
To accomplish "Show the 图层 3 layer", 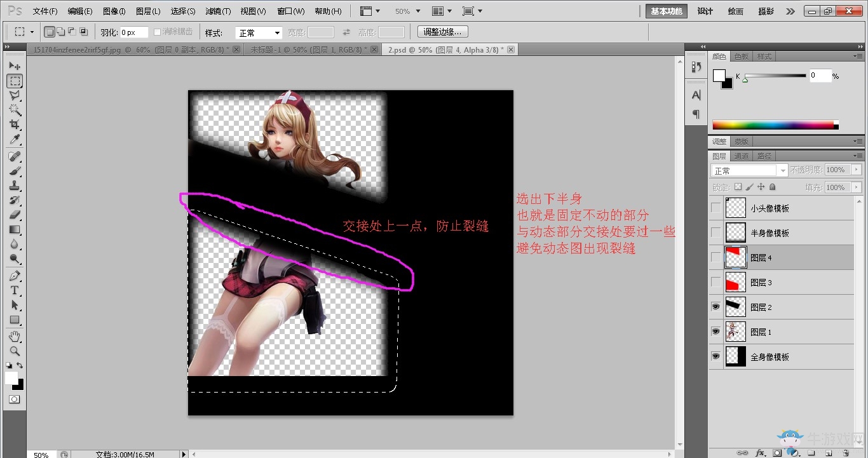I will 716,282.
